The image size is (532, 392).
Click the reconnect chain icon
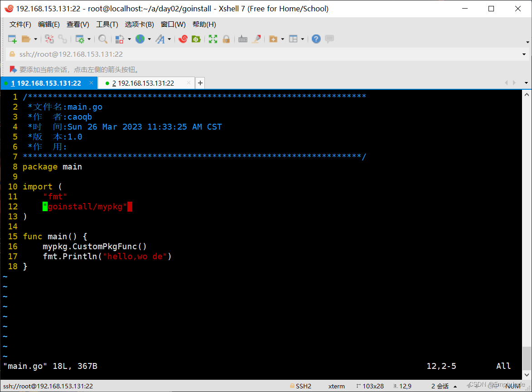tap(63, 39)
